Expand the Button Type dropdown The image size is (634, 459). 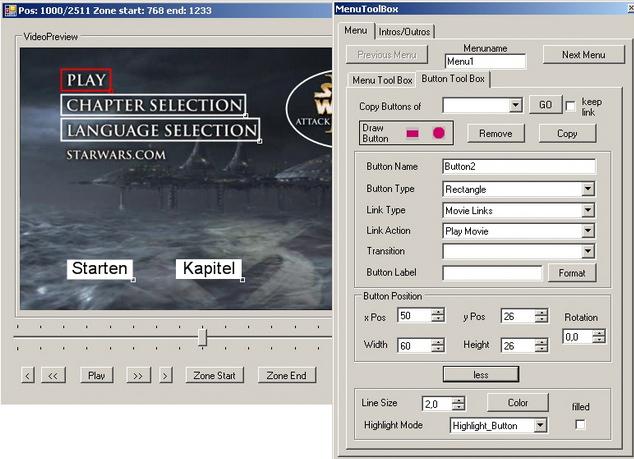coord(588,189)
